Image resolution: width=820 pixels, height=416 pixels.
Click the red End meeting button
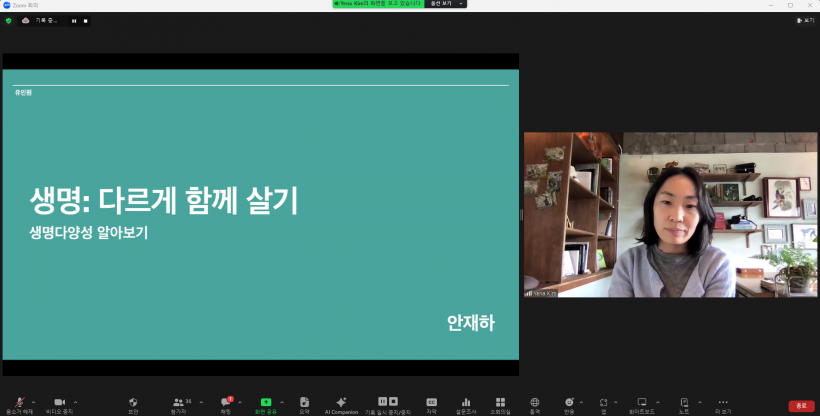pyautogui.click(x=800, y=405)
